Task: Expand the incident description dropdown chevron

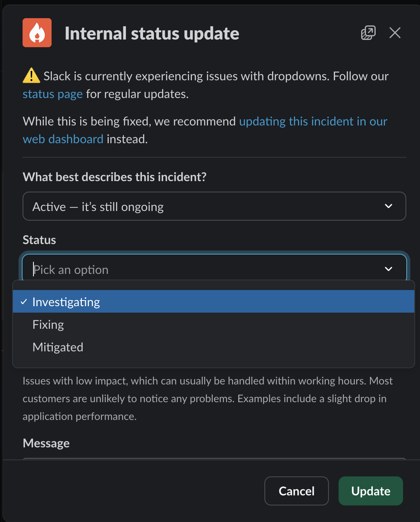Action: [x=389, y=206]
